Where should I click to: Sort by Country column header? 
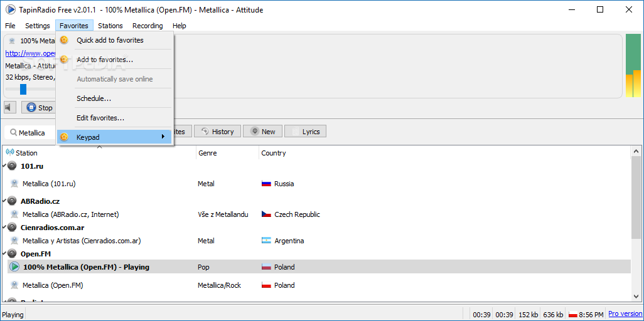tap(445, 153)
